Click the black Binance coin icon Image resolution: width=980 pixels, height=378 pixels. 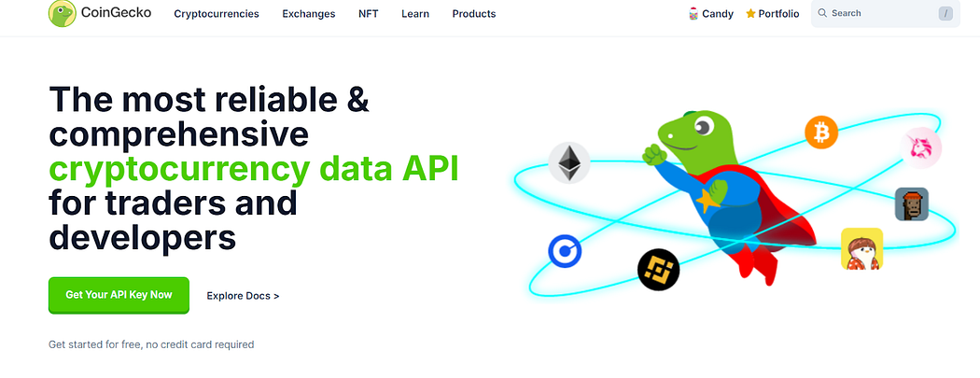point(658,270)
